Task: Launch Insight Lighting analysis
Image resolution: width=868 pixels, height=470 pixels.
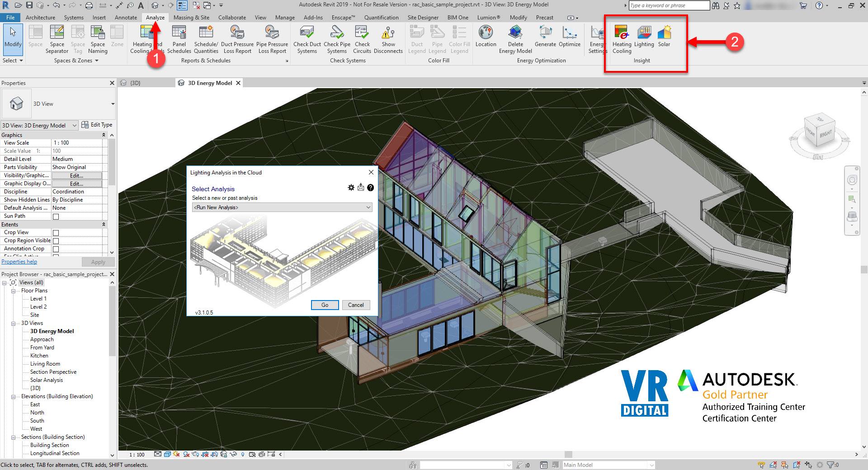Action: coord(644,36)
